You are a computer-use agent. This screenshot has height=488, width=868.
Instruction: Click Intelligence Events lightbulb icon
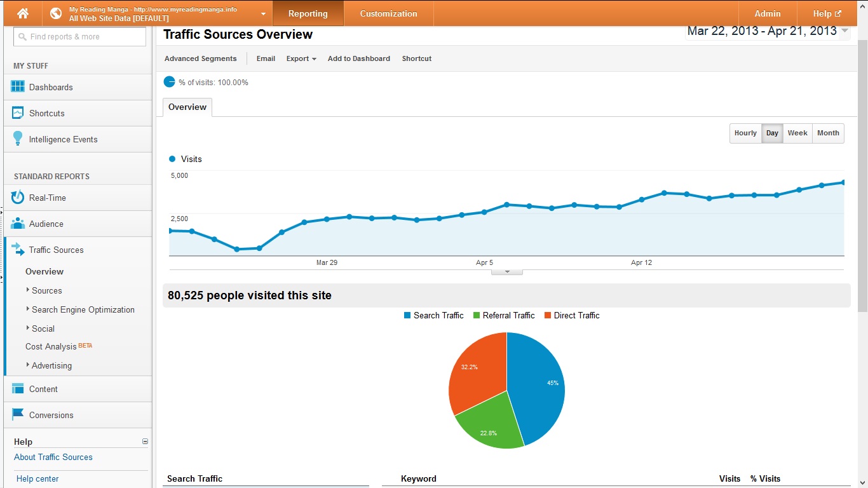(x=18, y=139)
